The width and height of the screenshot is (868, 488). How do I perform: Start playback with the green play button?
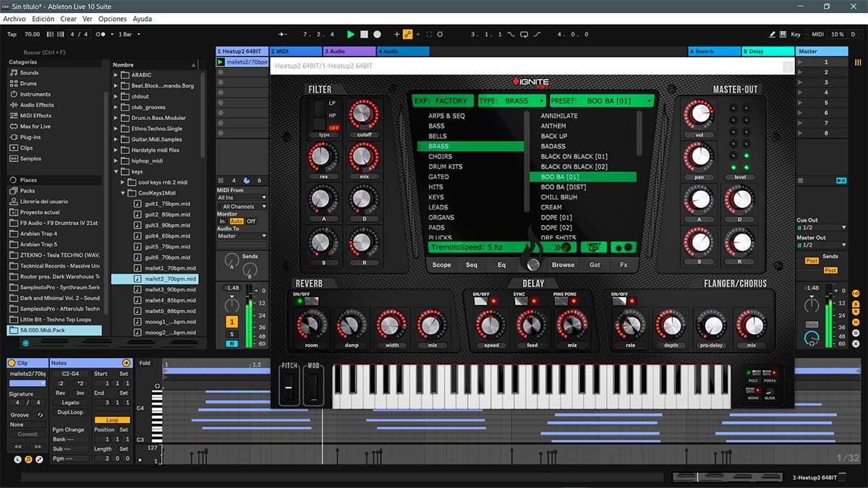351,34
